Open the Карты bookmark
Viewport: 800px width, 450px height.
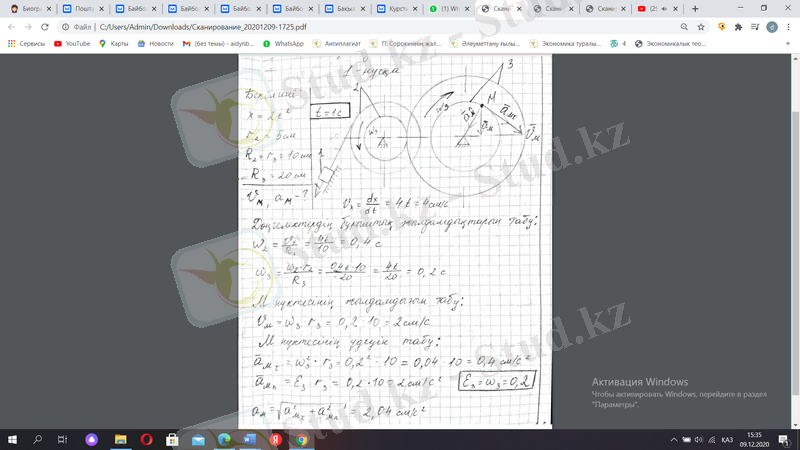click(114, 44)
